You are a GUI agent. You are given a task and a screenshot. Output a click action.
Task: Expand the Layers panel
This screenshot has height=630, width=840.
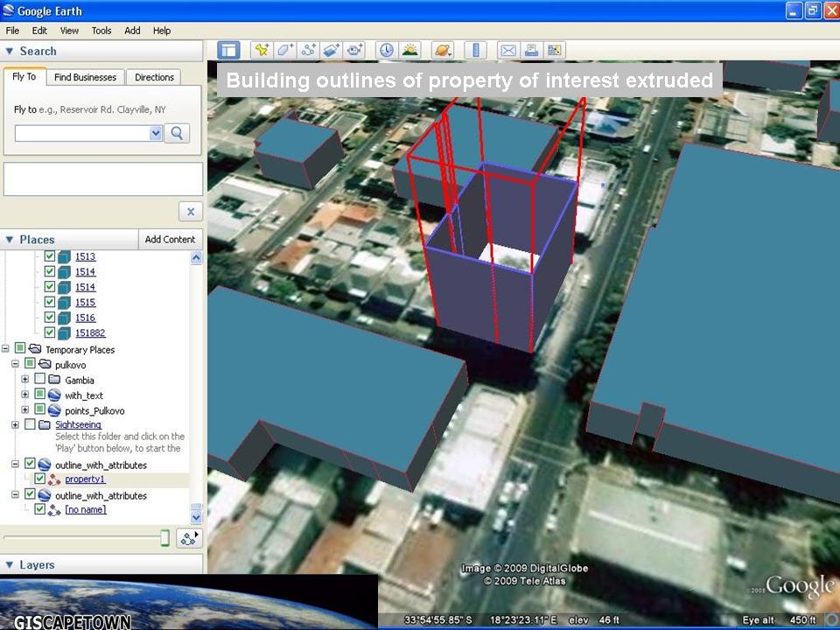pos(9,564)
